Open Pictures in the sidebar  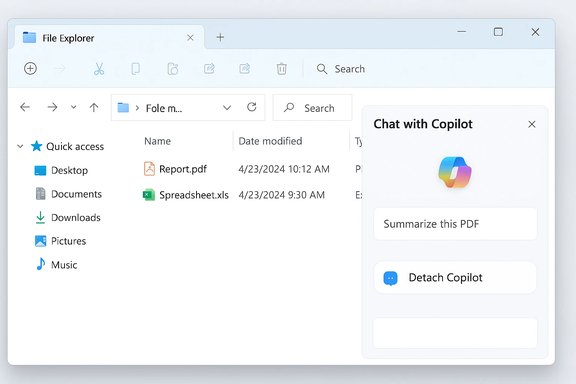[x=60, y=241]
